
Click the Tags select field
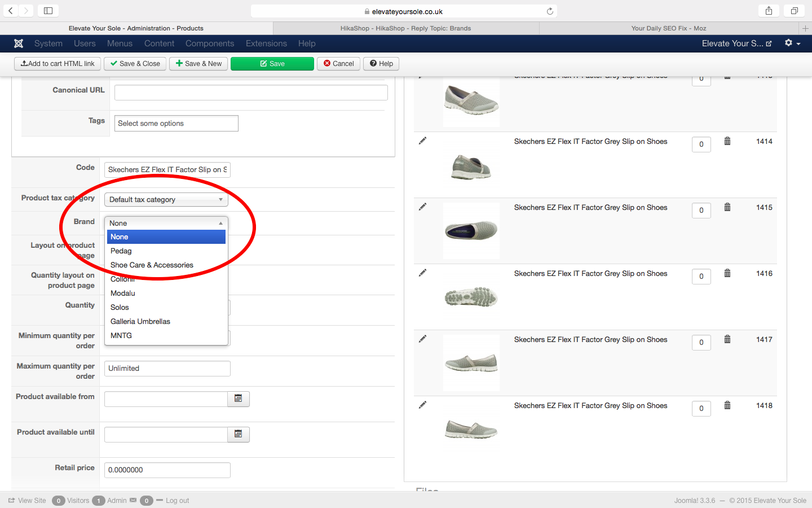[176, 124]
